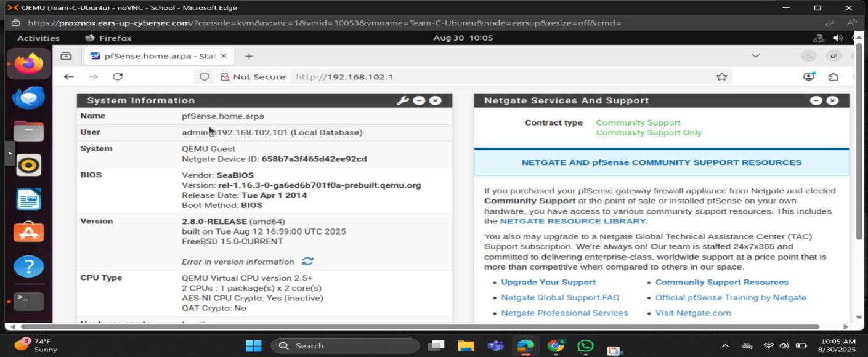Viewport: 868px width, 357px height.
Task: Follow the Upgrade Your Support link
Action: 548,281
